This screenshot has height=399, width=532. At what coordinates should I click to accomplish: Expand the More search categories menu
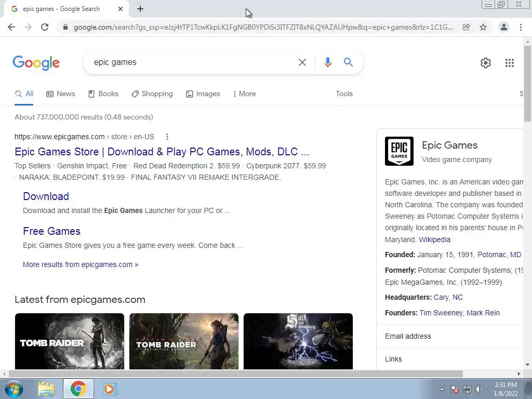point(244,94)
